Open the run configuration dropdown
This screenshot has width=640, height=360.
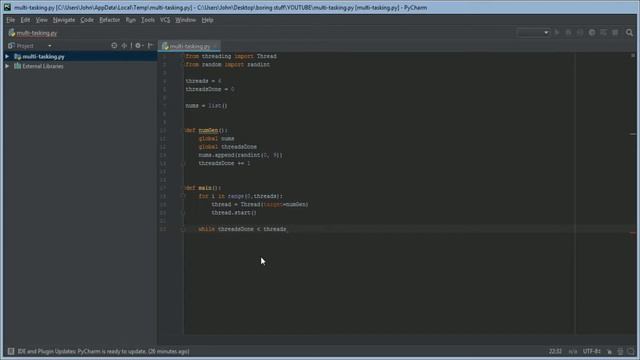tap(533, 33)
